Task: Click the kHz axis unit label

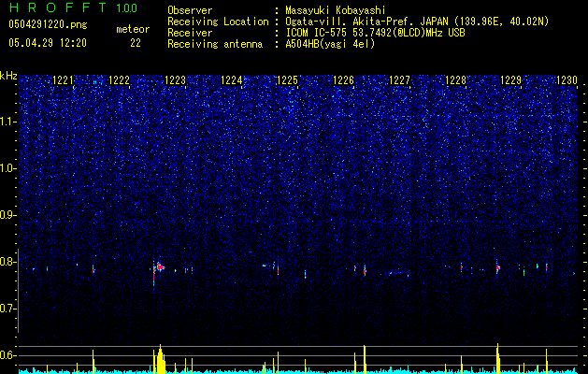Action: click(8, 76)
